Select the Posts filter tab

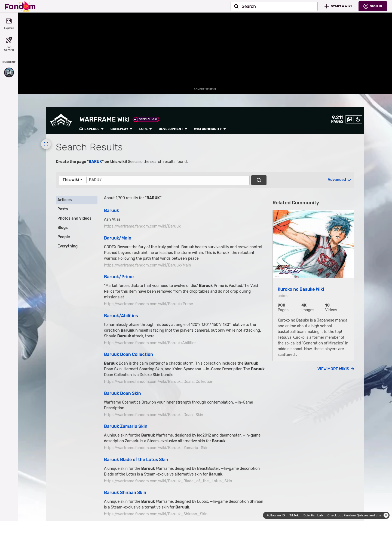click(76, 209)
